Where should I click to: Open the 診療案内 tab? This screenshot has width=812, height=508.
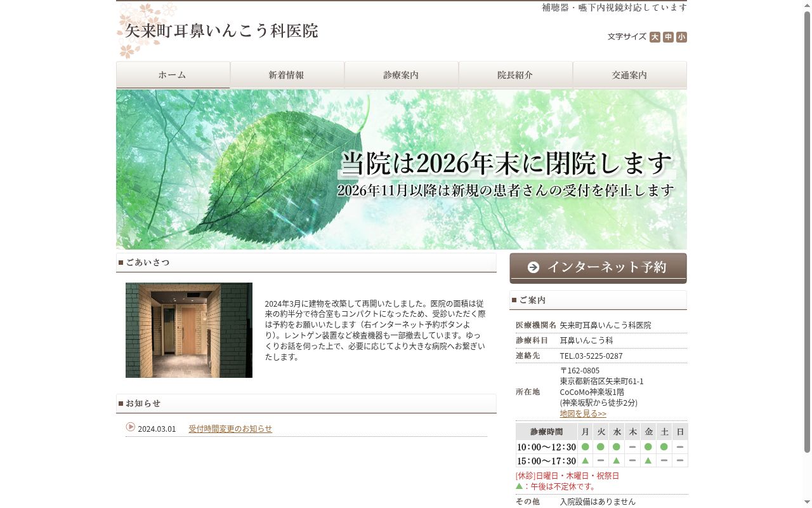pyautogui.click(x=402, y=75)
